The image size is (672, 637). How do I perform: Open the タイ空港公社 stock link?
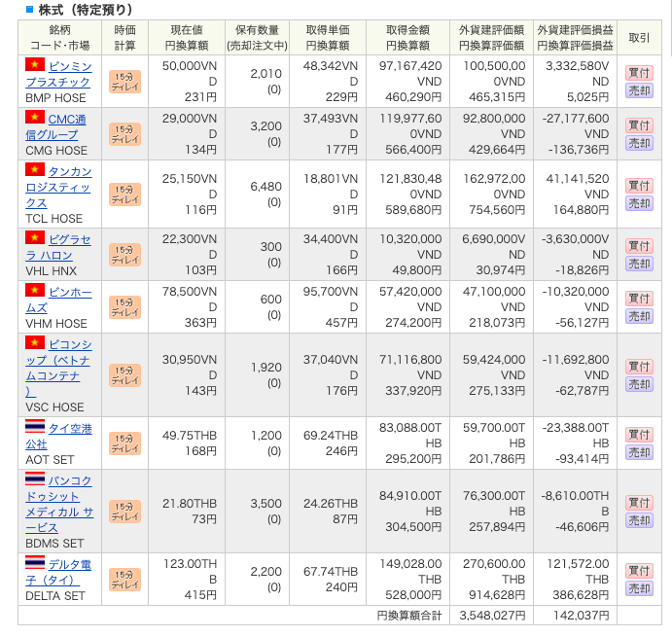[x=58, y=437]
